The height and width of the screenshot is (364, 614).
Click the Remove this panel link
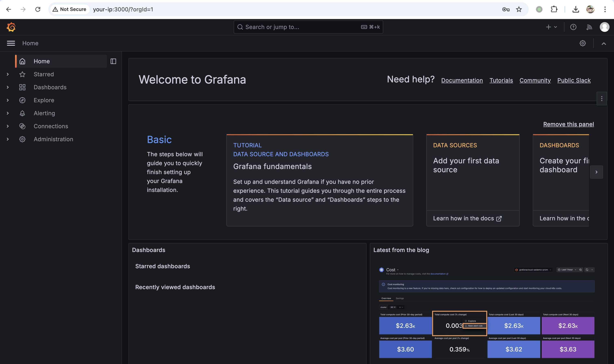pos(568,124)
